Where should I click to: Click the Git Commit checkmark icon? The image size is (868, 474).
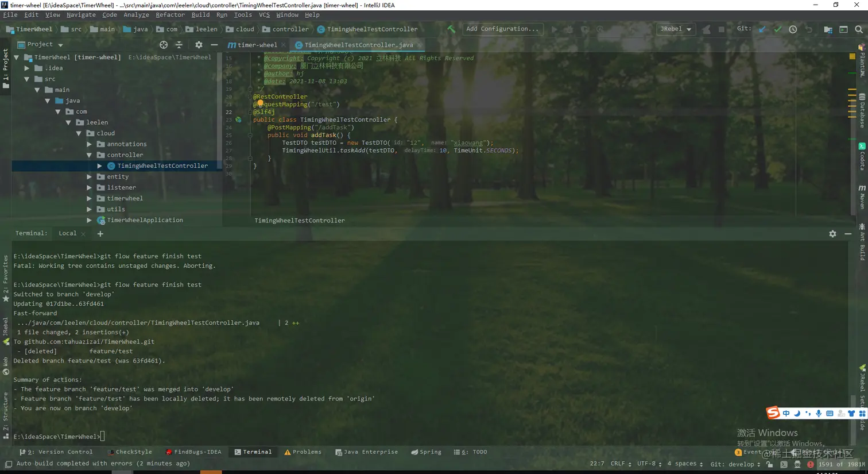[x=777, y=29]
